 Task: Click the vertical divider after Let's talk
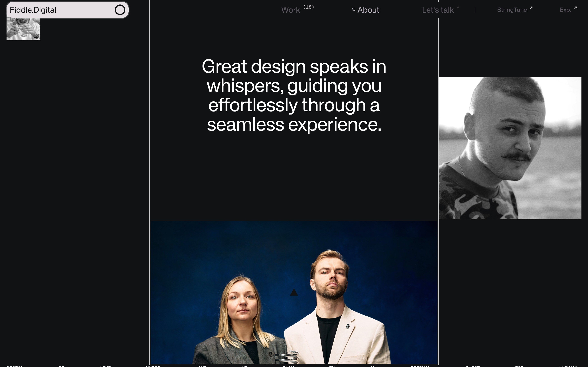coord(475,10)
